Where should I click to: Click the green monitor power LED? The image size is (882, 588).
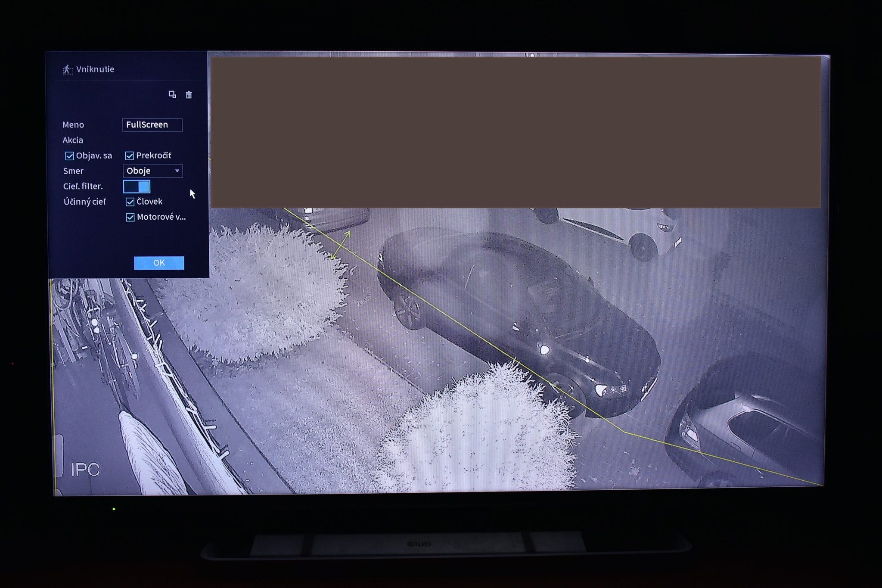click(114, 509)
